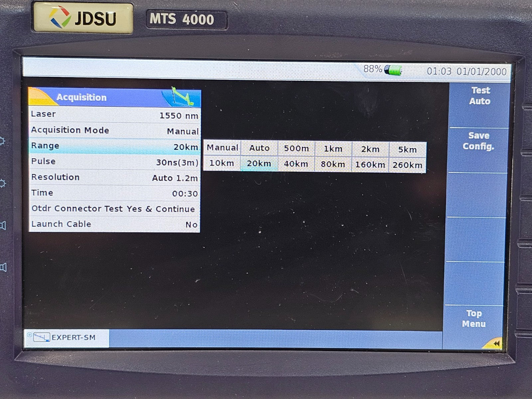Image resolution: width=532 pixels, height=399 pixels.
Task: Select the 20km range option
Action: (259, 164)
